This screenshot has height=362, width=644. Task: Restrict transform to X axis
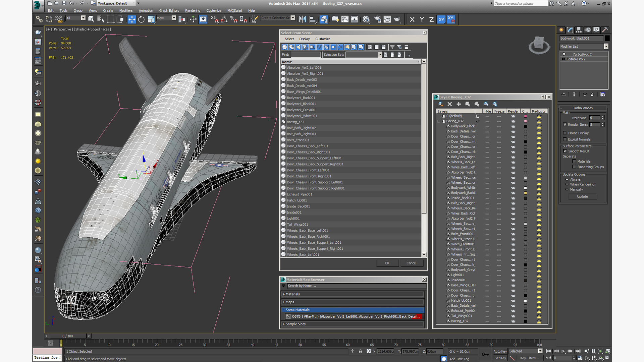point(412,19)
